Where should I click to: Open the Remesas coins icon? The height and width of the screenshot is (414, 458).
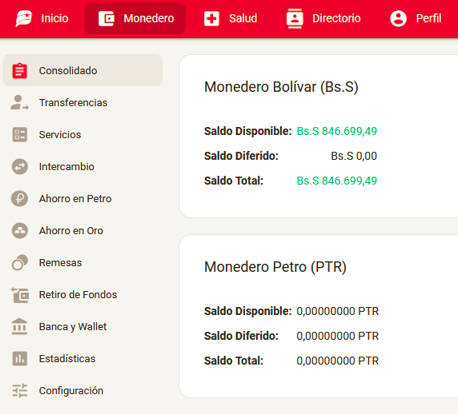[20, 263]
